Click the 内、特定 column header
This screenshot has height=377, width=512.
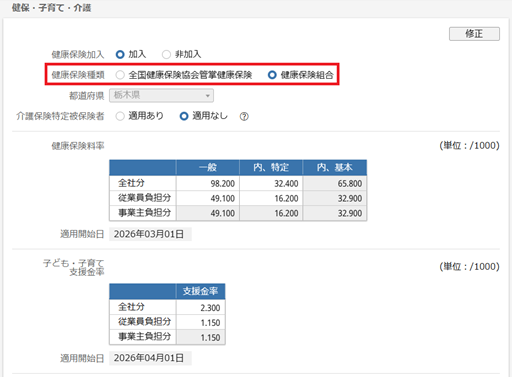point(271,167)
